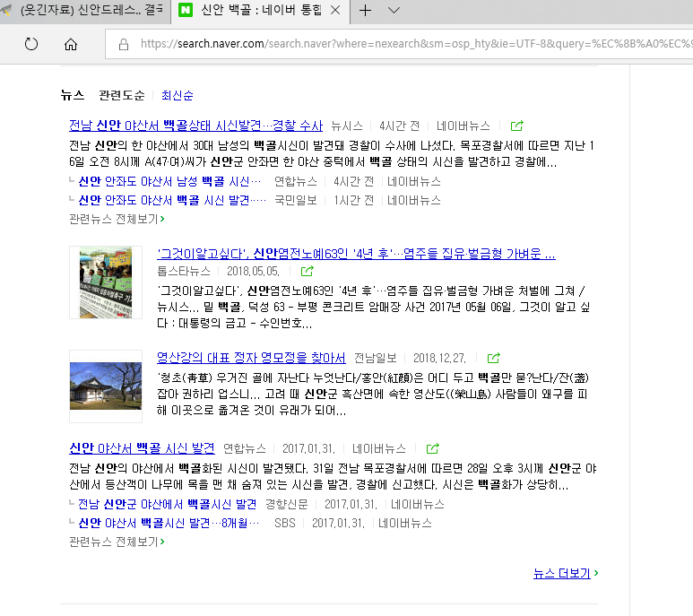Expand the first 관련뉴스 전체보기 under 국민일보
This screenshot has width=693, height=616.
click(x=117, y=219)
